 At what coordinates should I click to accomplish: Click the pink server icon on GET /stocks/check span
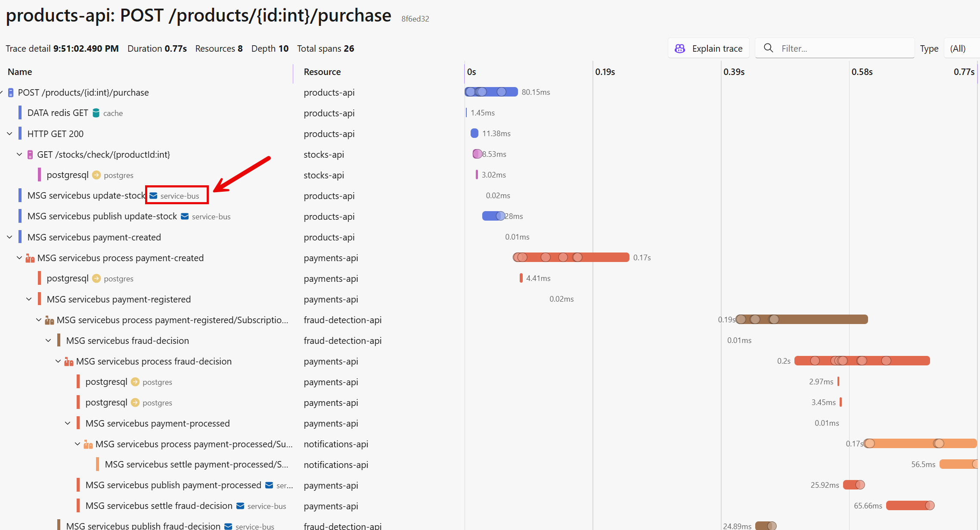[x=29, y=154]
